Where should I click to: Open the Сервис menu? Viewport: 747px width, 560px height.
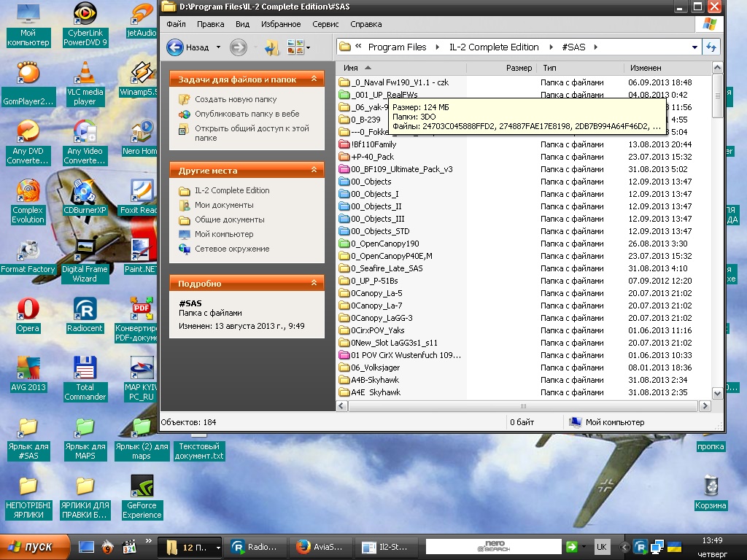click(325, 24)
